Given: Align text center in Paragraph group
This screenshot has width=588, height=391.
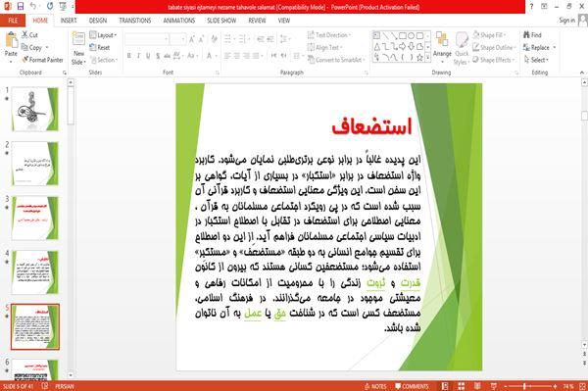Looking at the screenshot, I should tap(237, 56).
